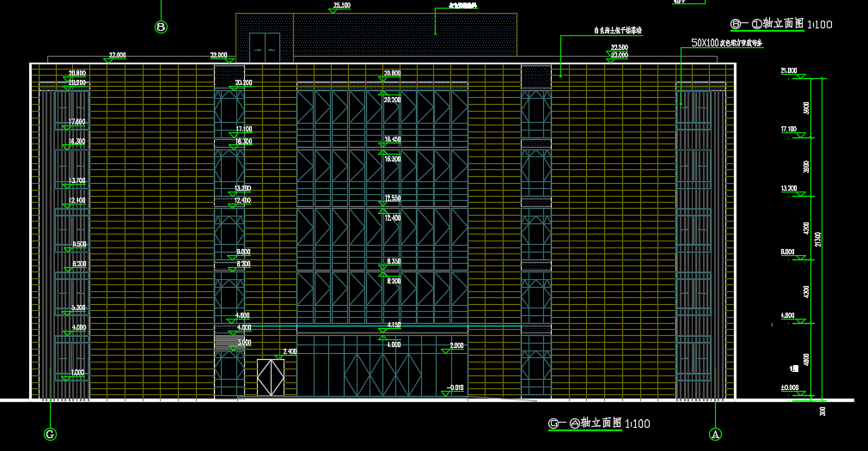The height and width of the screenshot is (451, 868).
Task: Select the 3.000 elevation label
Action: [244, 343]
